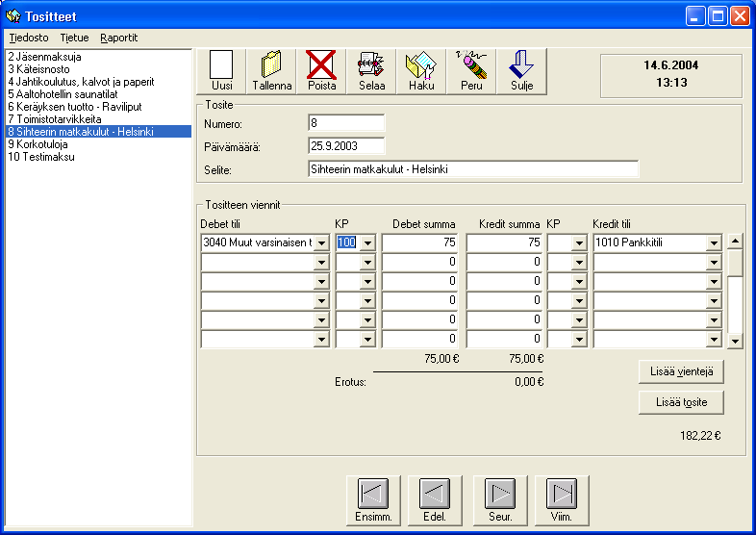Click the Numero field containing 8
The height and width of the screenshot is (535, 756).
[346, 123]
